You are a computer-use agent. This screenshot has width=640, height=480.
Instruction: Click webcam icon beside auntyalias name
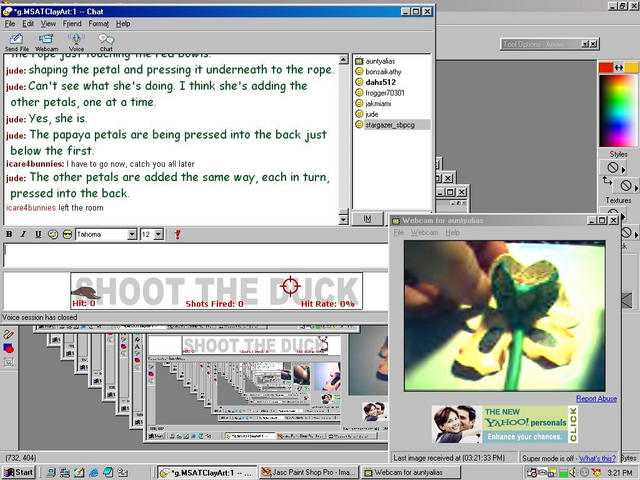[x=359, y=61]
